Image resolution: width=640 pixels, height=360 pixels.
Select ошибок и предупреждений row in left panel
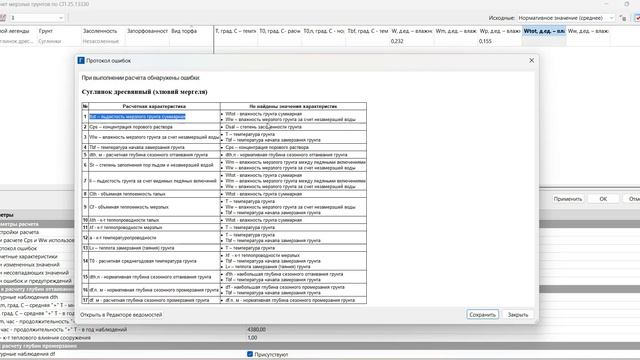[36, 281]
